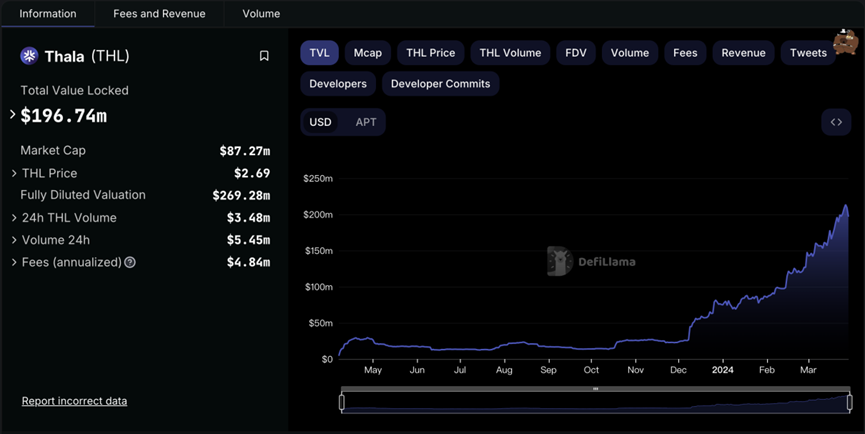The height and width of the screenshot is (434, 865).
Task: Click the $3.48m 24h THL volume value
Action: point(249,218)
